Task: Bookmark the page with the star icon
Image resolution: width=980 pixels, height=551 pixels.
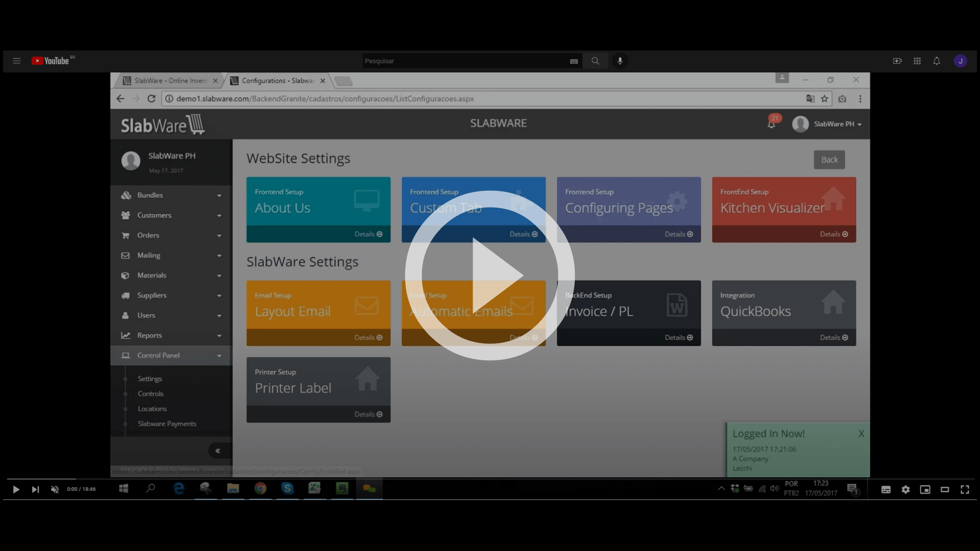Action: pos(824,98)
